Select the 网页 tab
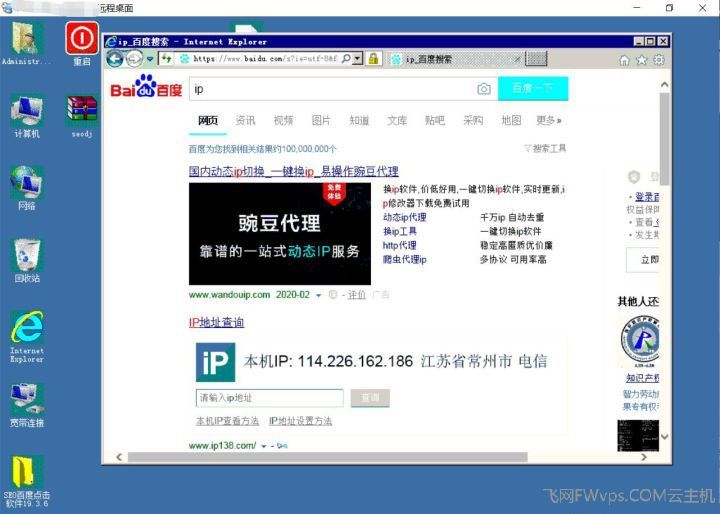The image size is (720, 514). (x=208, y=120)
